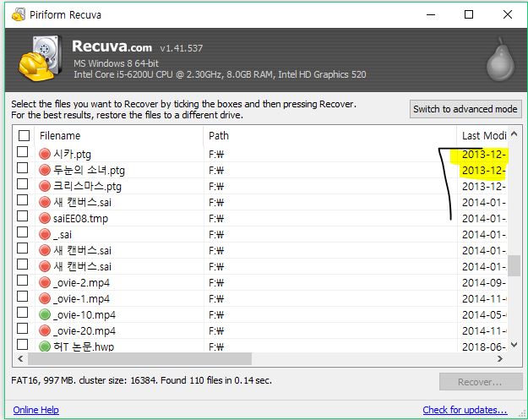The height and width of the screenshot is (420, 528).
Task: Open the Online Help link
Action: tap(36, 410)
